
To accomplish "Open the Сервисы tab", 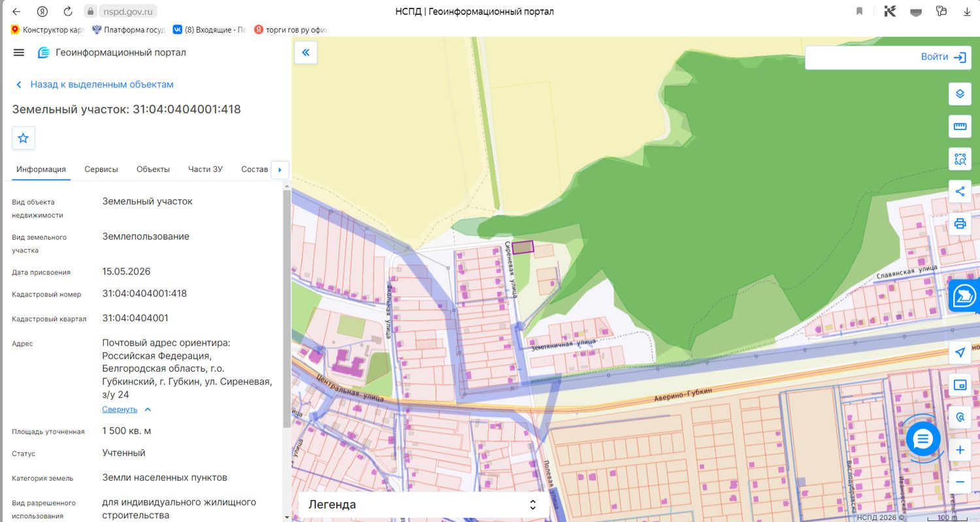I will pyautogui.click(x=101, y=169).
